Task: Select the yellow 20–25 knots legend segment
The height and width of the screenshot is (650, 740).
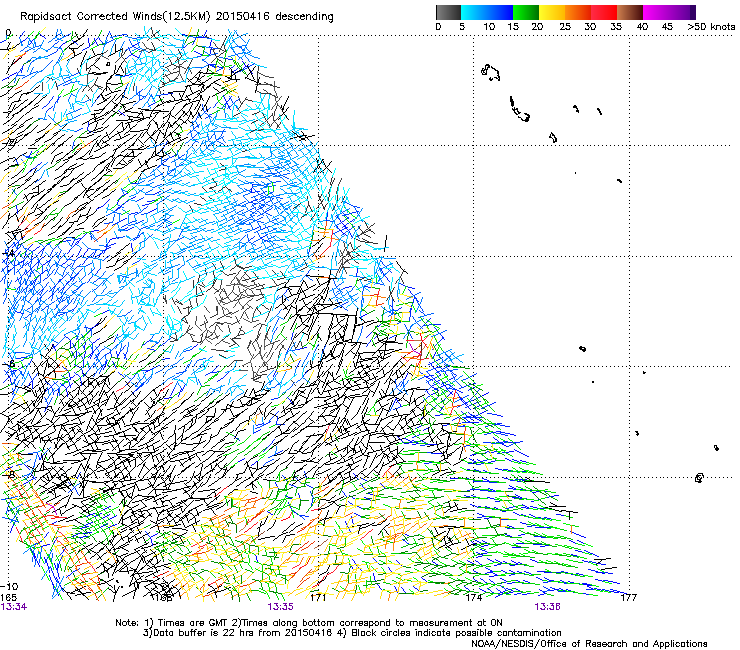Action: [x=552, y=12]
